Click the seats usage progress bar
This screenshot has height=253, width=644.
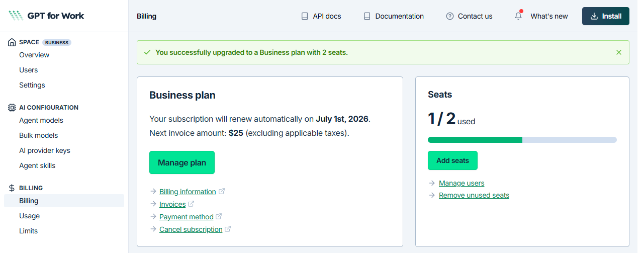522,140
